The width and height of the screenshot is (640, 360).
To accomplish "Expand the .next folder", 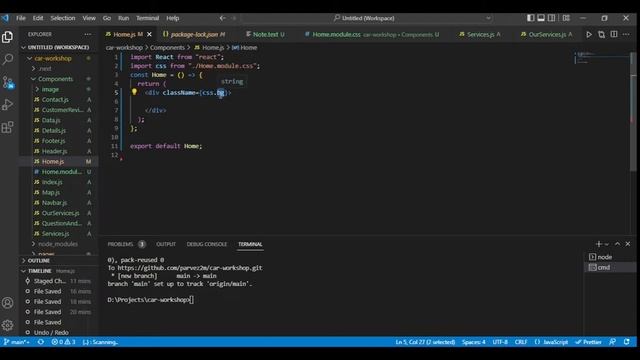I will (45, 69).
